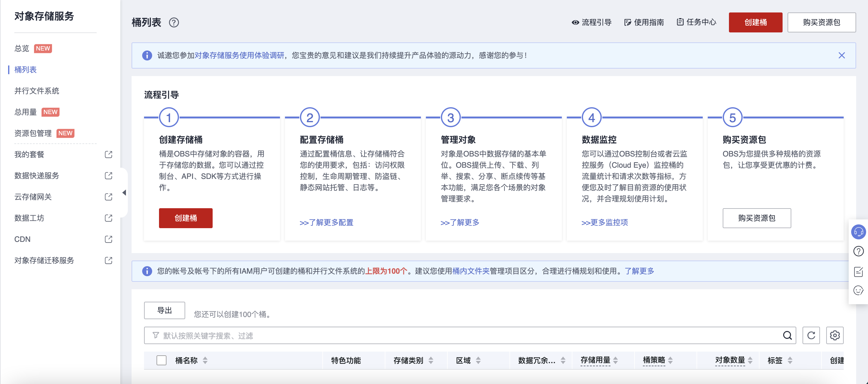Sort by 存储用量 column
The width and height of the screenshot is (868, 384).
click(615, 360)
